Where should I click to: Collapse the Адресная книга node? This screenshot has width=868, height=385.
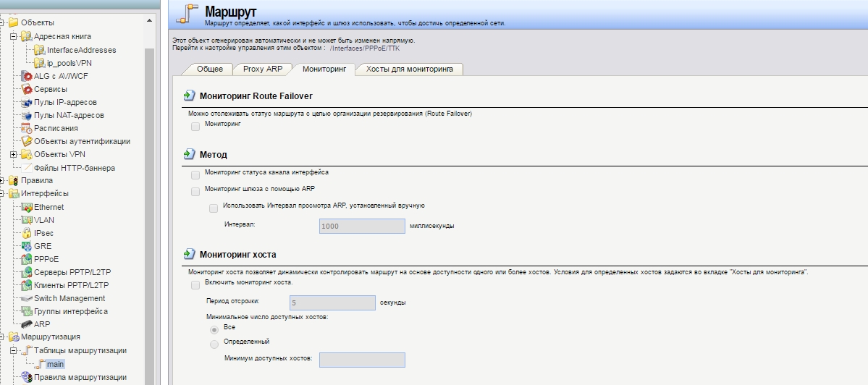coord(14,36)
